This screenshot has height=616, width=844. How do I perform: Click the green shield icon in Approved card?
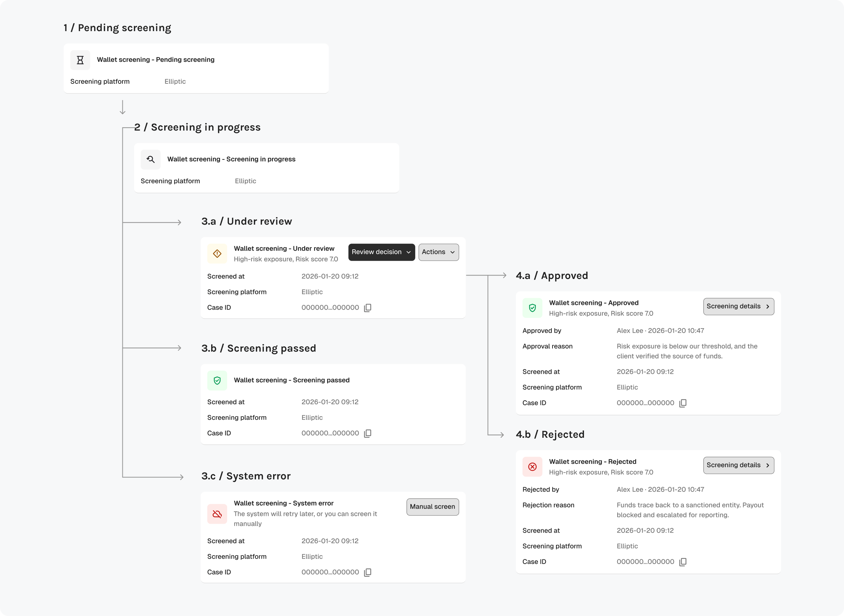[532, 308]
